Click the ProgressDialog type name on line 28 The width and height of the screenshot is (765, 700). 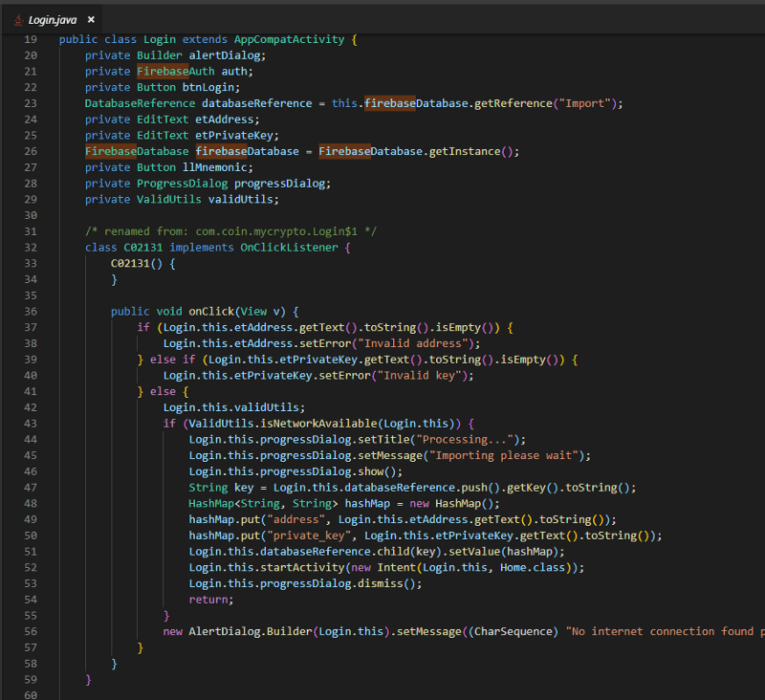pyautogui.click(x=182, y=184)
